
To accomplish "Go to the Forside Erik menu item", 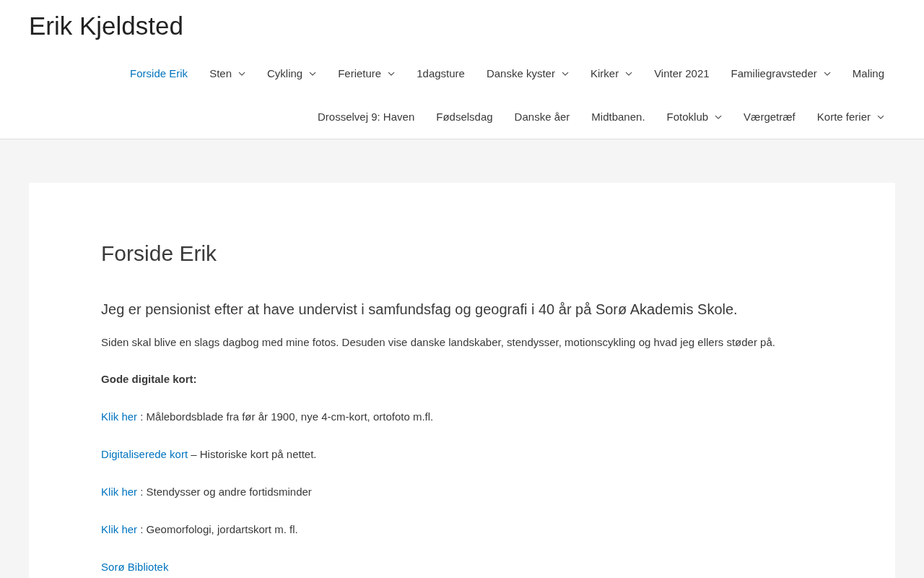I will pos(159,74).
